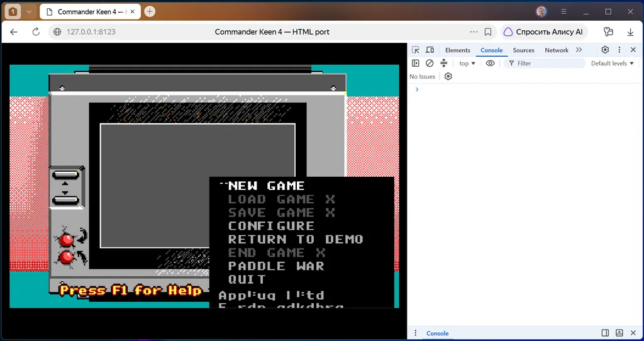Select RETURN TO DEMO menu entry

[296, 239]
